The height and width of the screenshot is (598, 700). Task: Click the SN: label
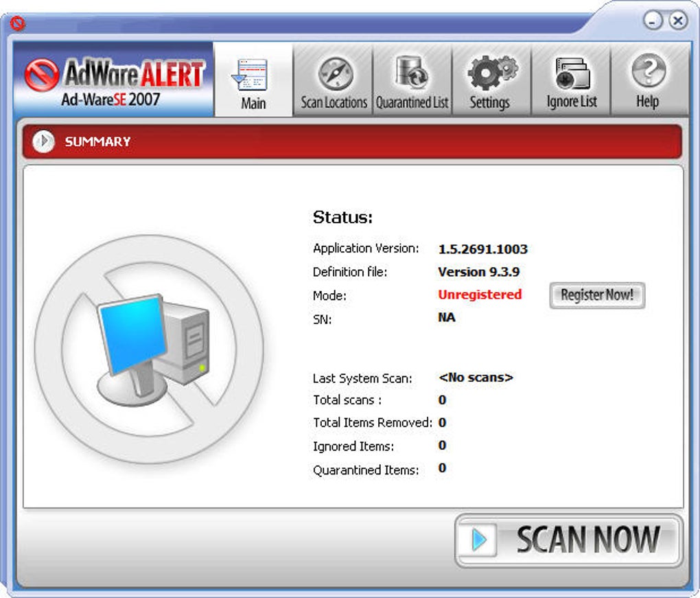[x=322, y=320]
